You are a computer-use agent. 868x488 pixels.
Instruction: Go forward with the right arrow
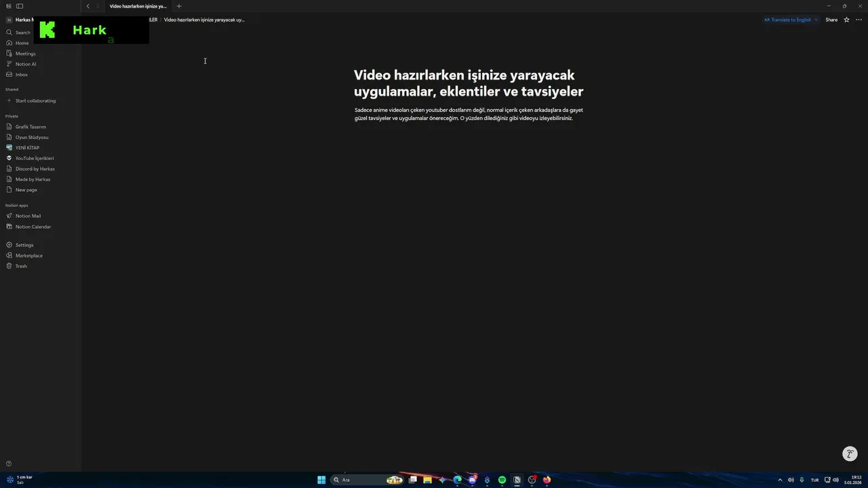(x=98, y=6)
